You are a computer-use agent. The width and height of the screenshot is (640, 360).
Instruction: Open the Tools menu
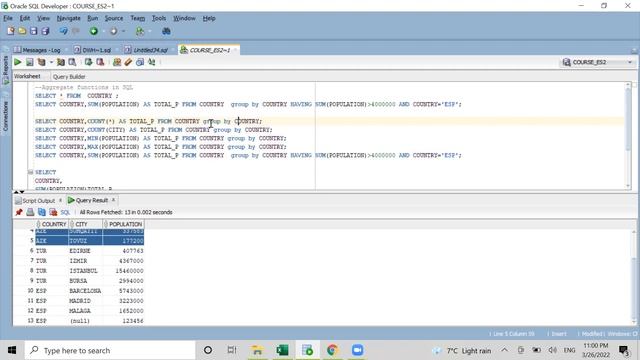coord(159,18)
